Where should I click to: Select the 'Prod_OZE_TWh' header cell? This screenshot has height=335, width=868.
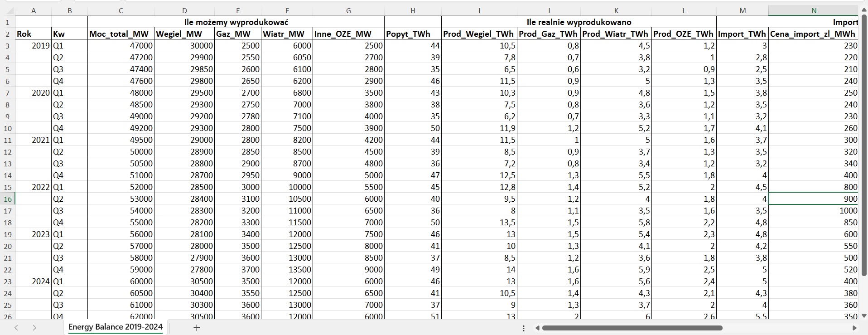684,34
